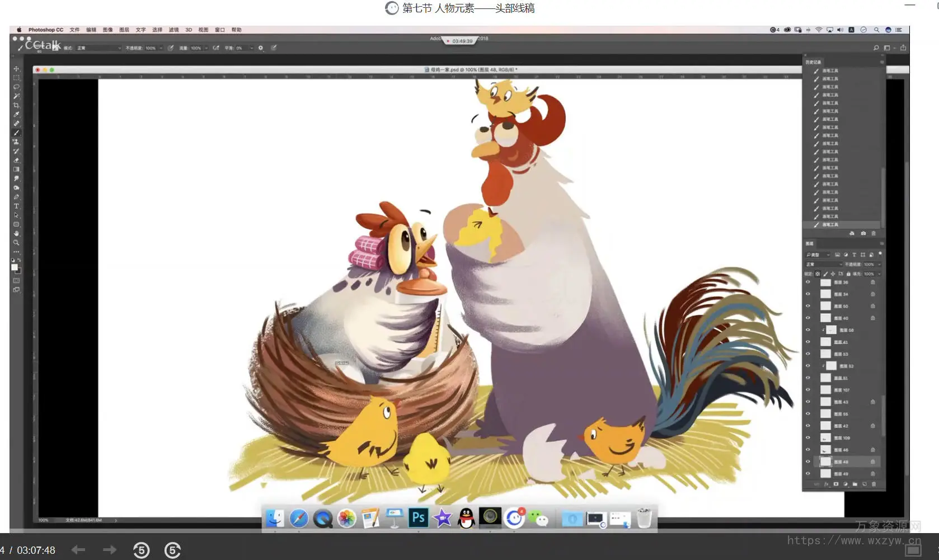Delete layer using Layers panel trash icon
Screen dimensions: 939x560
coord(874,484)
